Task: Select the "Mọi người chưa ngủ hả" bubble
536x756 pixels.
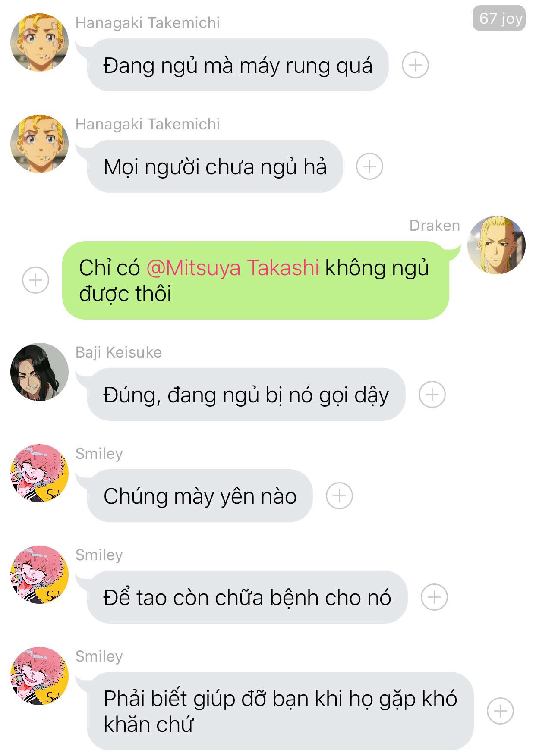Action: 215,166
